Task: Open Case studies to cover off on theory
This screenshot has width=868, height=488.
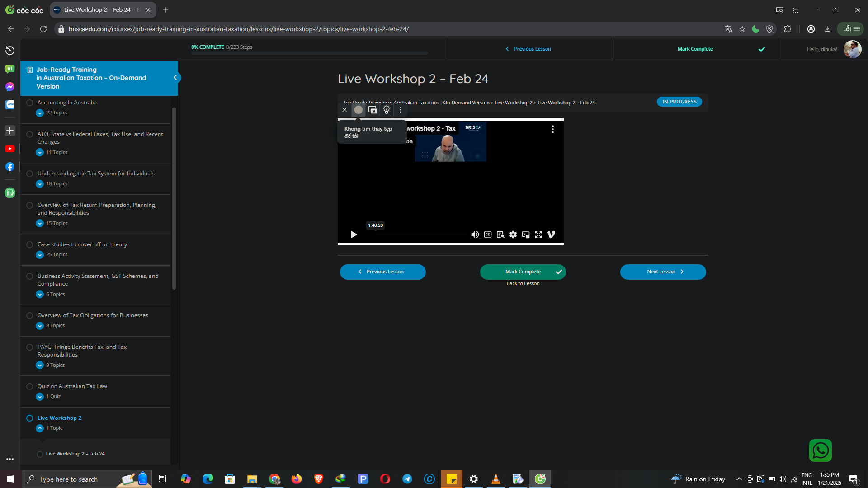Action: coord(82,244)
